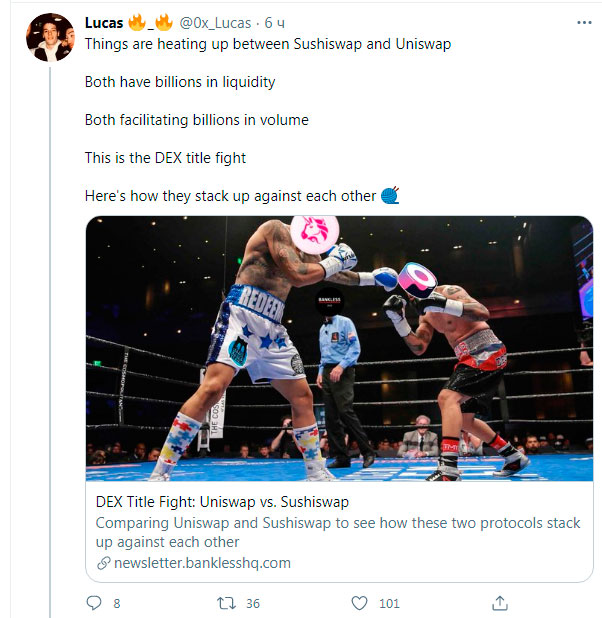602x618 pixels.
Task: Click the newsletter.banklesshq.com domain text
Action: (202, 563)
